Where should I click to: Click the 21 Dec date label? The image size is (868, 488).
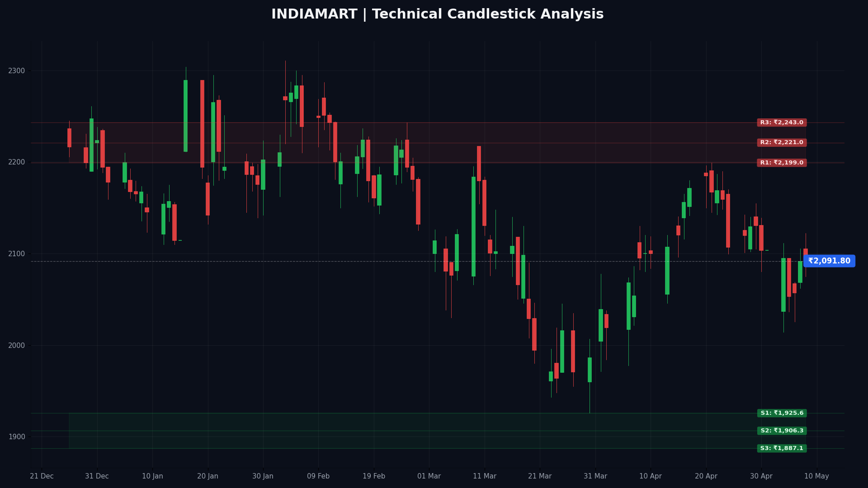tap(42, 476)
